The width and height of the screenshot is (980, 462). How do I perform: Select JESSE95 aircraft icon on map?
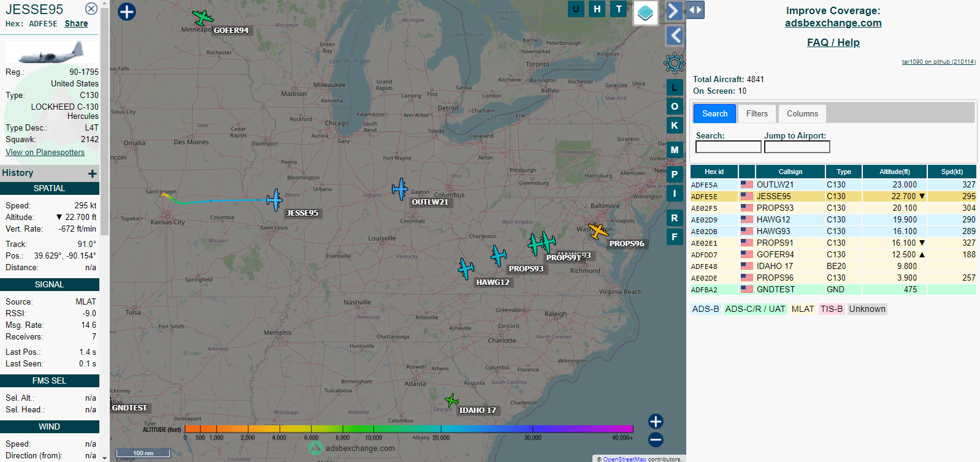(274, 200)
